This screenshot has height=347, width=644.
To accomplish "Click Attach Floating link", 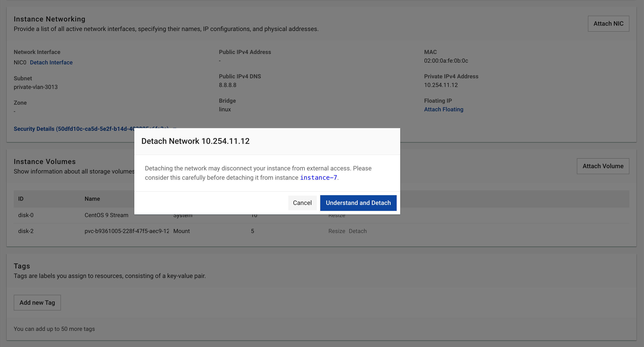I will [x=443, y=109].
